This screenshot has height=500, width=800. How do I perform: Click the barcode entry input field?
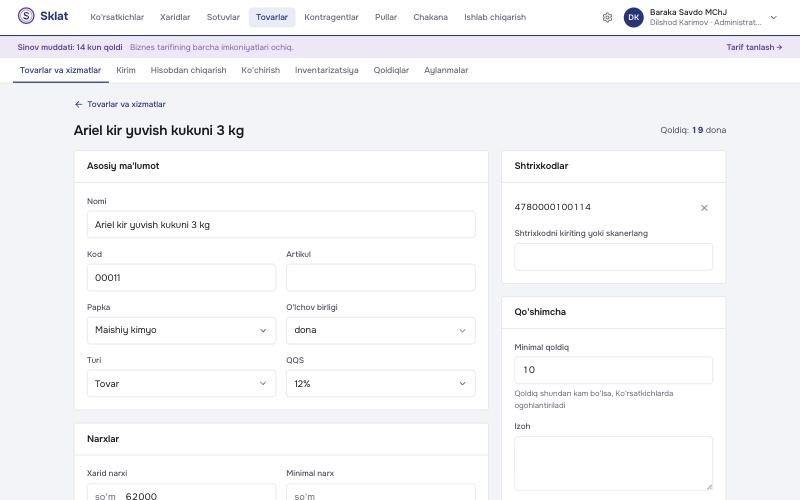click(x=613, y=257)
